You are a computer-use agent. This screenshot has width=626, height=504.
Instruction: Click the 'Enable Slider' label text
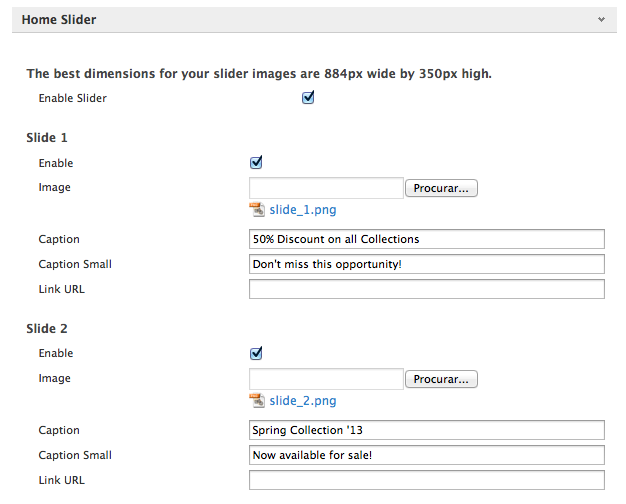[x=72, y=98]
